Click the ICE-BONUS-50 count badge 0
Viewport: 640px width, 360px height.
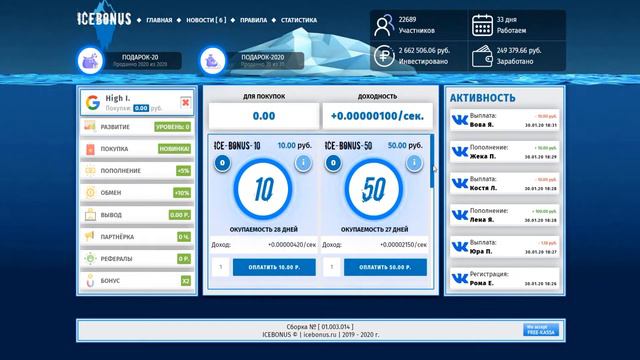tap(333, 163)
